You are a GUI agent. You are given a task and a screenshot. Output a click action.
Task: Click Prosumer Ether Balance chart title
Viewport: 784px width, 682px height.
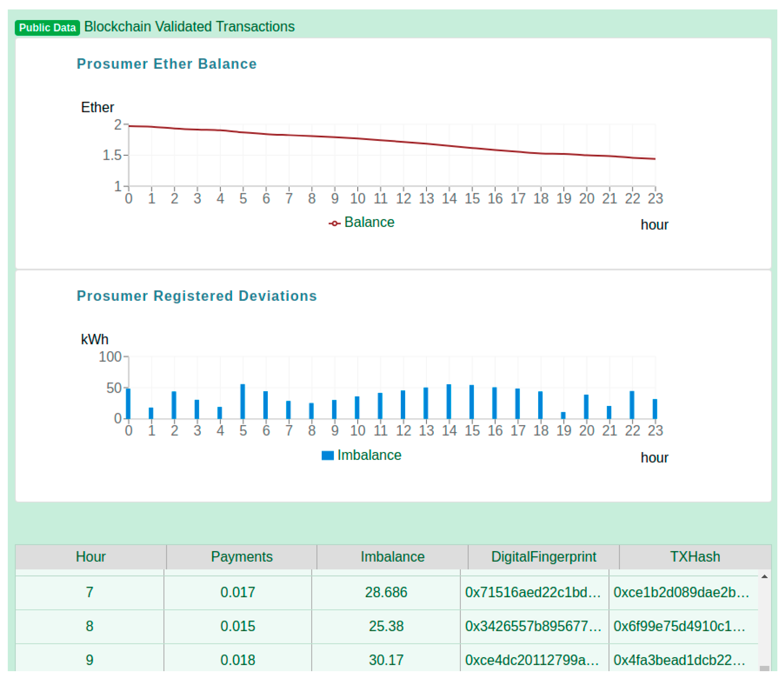167,64
